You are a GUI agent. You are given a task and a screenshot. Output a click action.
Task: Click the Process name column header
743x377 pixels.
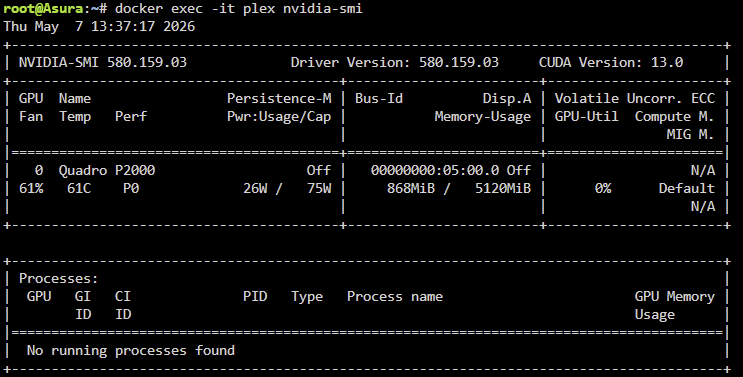tap(395, 296)
